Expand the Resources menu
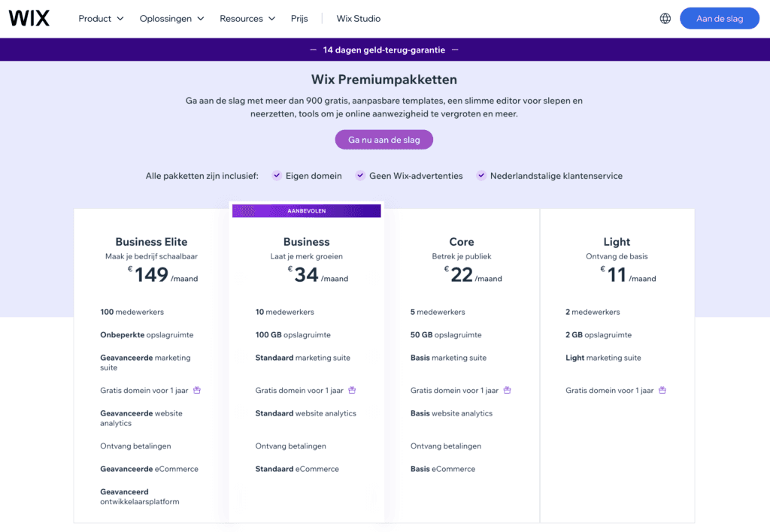Image resolution: width=770 pixels, height=532 pixels. (x=247, y=19)
